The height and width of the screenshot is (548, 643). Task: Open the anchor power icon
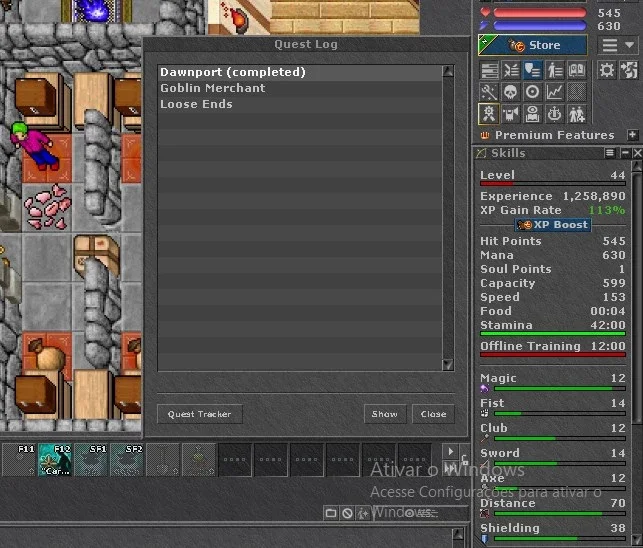tap(554, 114)
